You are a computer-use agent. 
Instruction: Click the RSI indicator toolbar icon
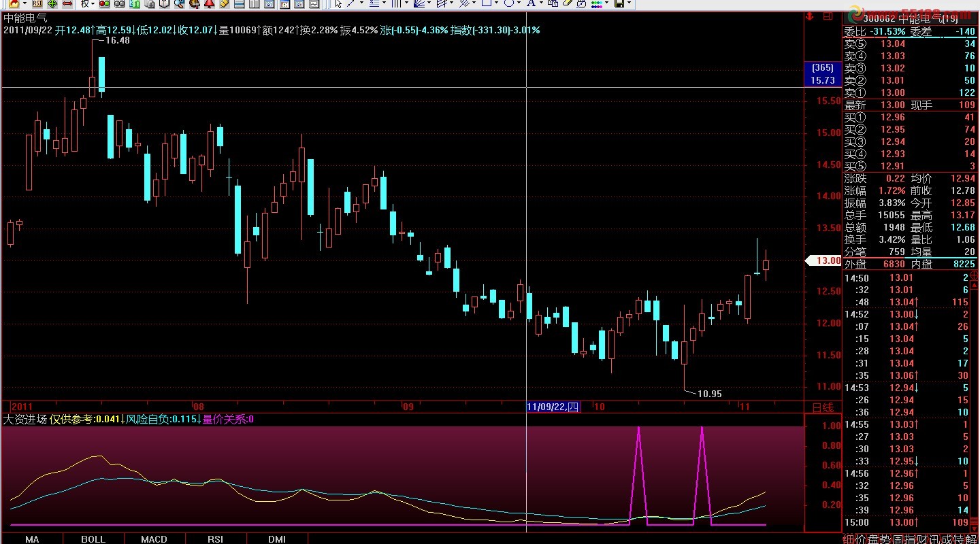[x=37, y=3]
